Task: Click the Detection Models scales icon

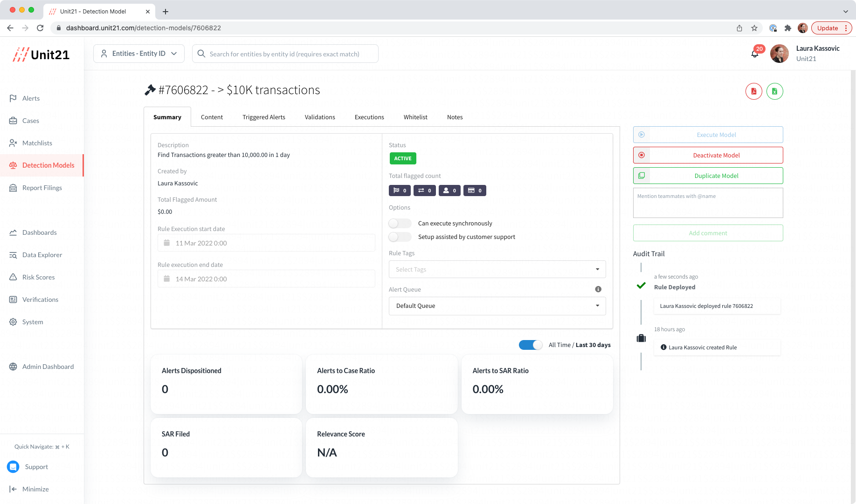Action: pyautogui.click(x=13, y=165)
